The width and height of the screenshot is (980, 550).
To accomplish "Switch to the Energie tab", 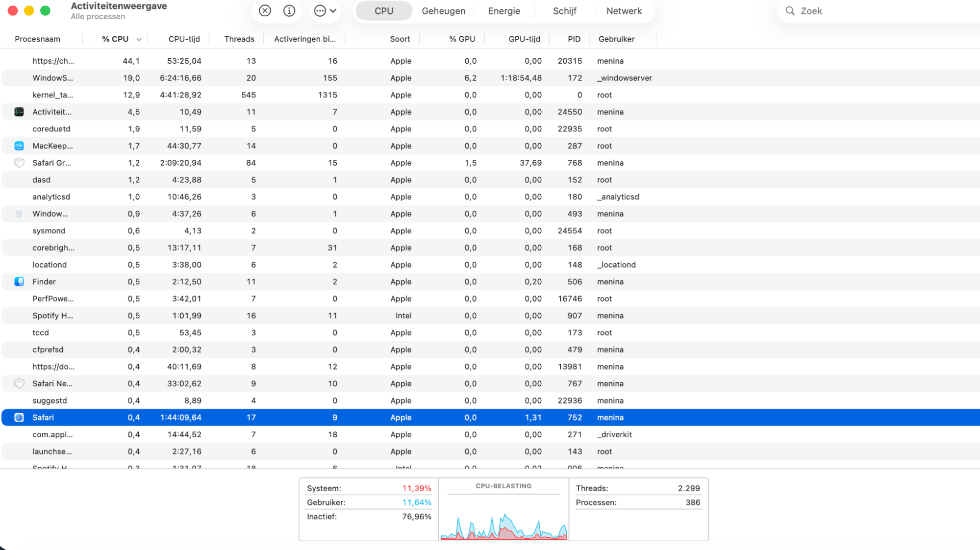I will [503, 10].
